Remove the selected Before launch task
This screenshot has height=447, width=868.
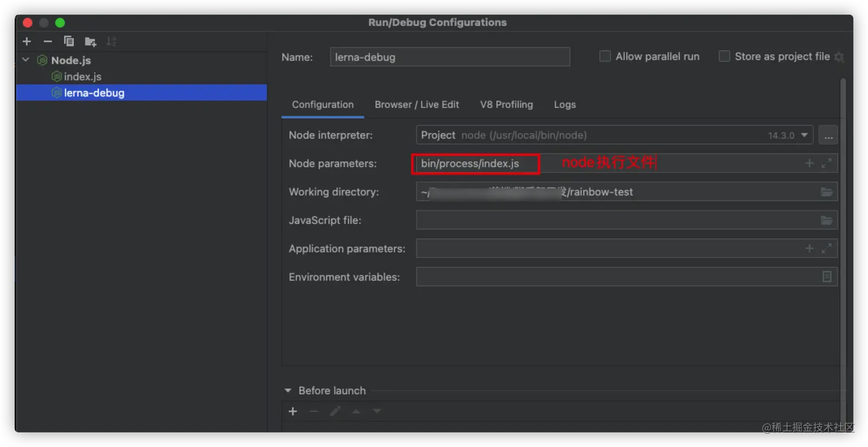point(314,411)
